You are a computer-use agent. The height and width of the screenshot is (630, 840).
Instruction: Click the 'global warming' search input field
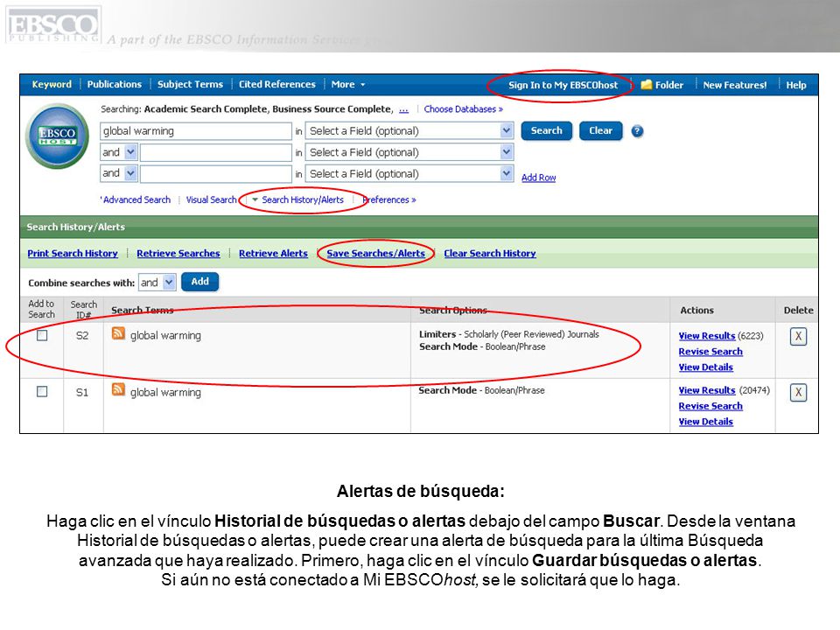coord(195,131)
